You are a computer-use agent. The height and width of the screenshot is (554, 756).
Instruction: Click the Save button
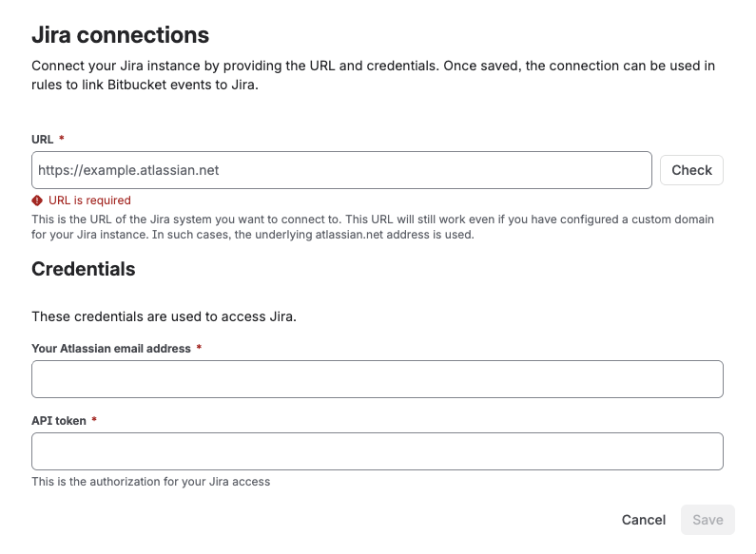point(708,520)
